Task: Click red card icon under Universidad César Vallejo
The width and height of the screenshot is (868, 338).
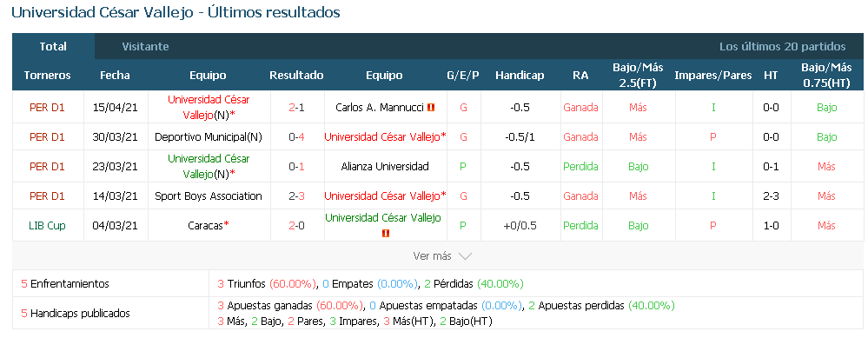Action: click(386, 234)
